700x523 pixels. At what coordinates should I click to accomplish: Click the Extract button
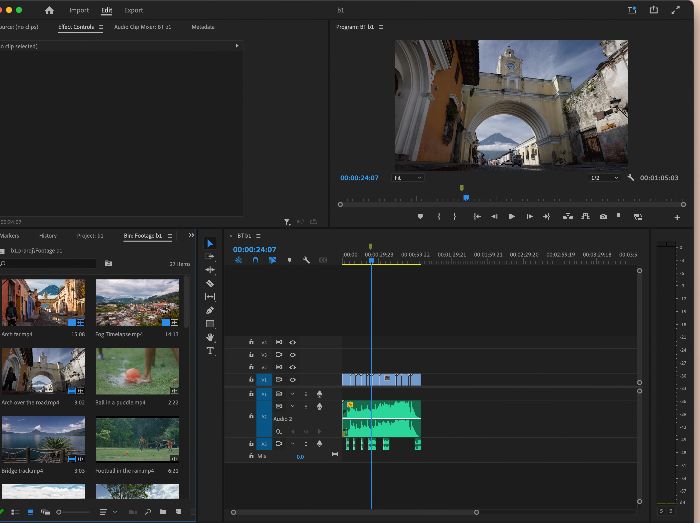point(585,216)
